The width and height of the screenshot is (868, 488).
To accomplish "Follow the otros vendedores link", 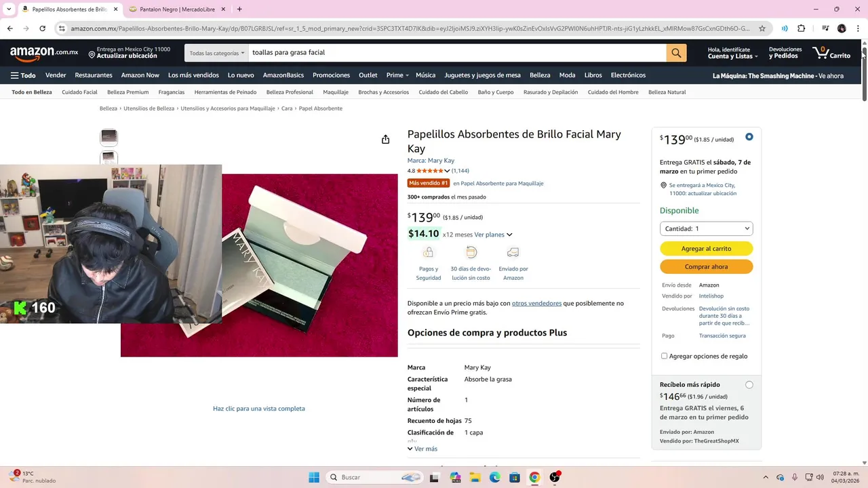I will (x=536, y=303).
